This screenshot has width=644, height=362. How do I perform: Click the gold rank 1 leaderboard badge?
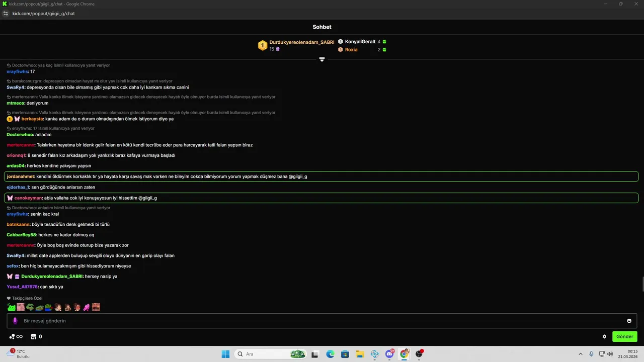(263, 46)
